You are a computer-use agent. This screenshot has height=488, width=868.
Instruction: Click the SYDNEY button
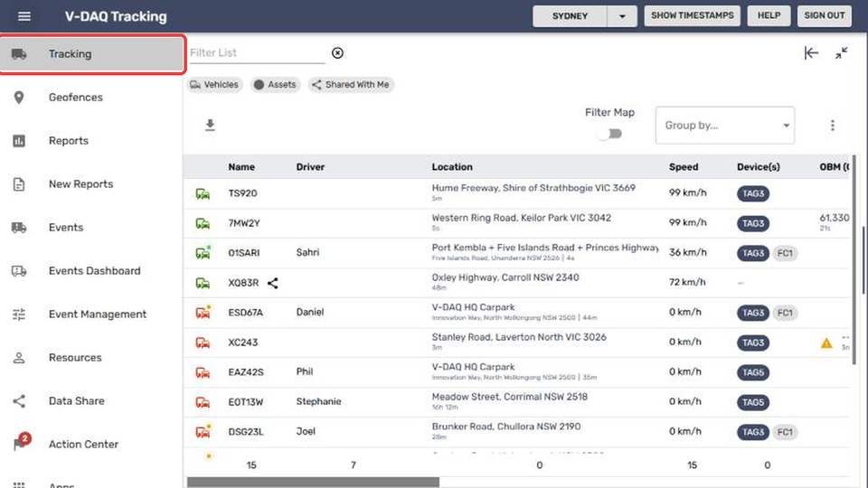tap(570, 16)
